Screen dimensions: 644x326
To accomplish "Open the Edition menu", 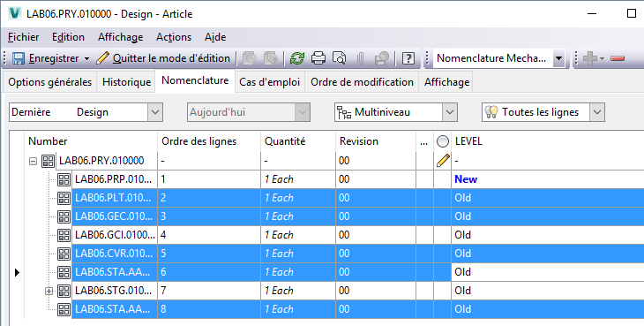I will pos(68,37).
